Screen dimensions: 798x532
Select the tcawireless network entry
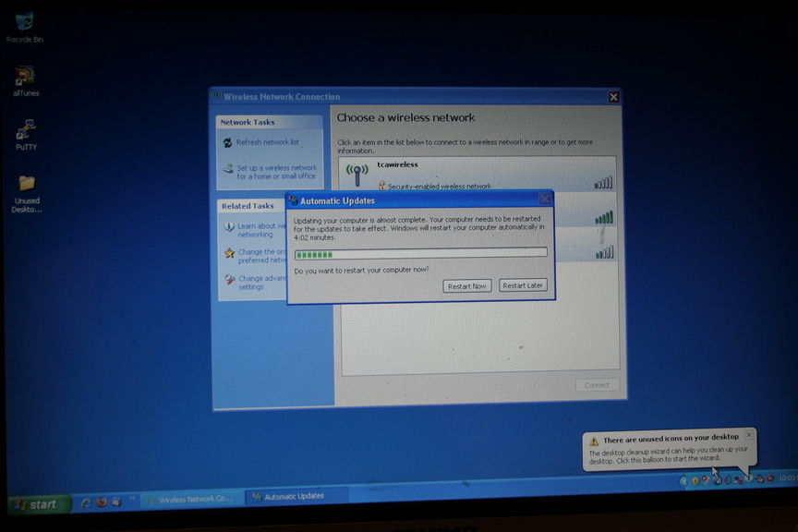(477, 174)
